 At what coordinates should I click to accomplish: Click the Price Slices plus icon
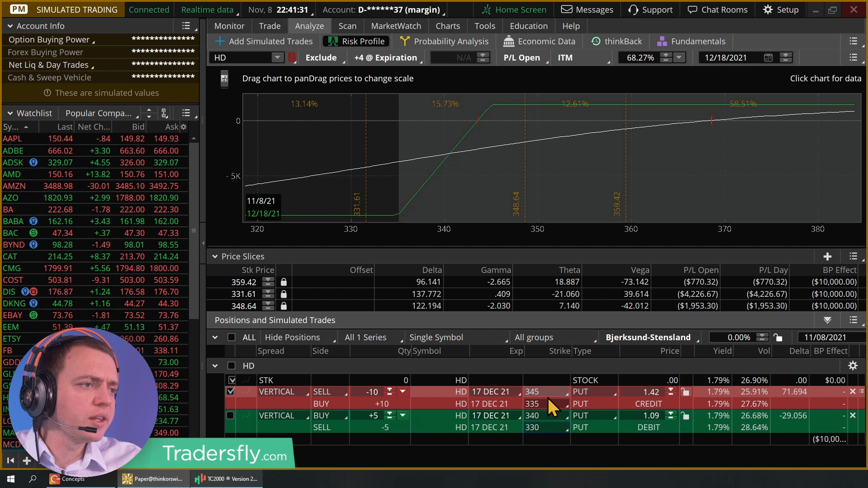pyautogui.click(x=827, y=257)
